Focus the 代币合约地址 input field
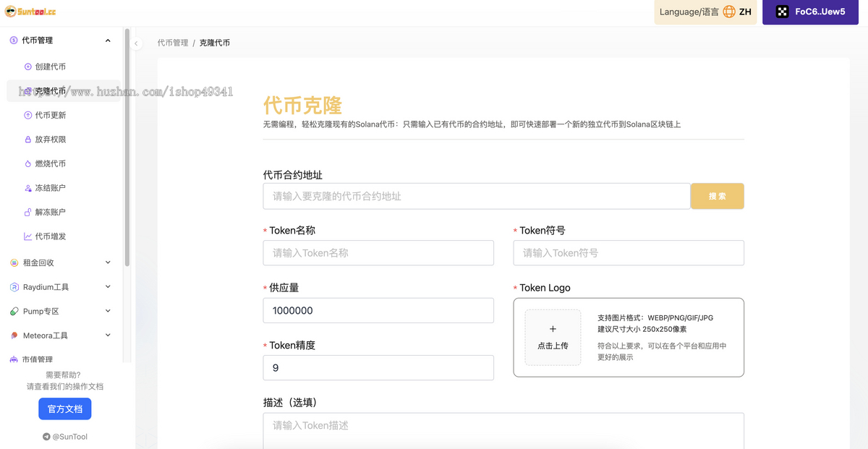This screenshot has width=868, height=449. (477, 196)
